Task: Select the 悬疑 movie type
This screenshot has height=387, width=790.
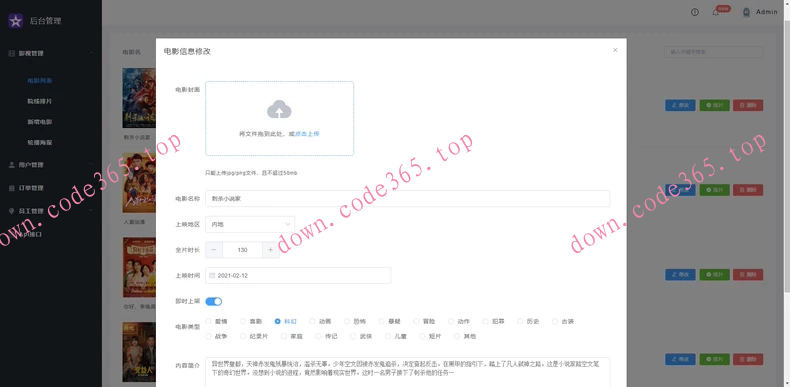Action: (x=390, y=321)
